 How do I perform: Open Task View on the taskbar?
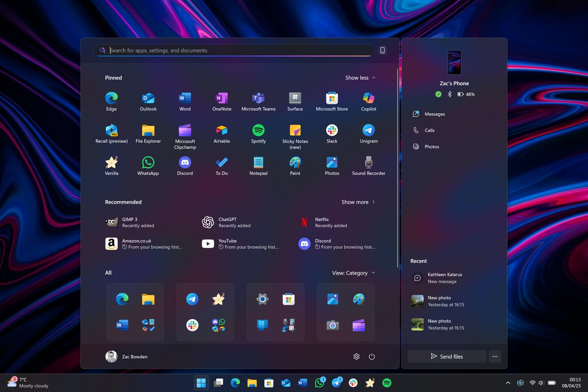pyautogui.click(x=219, y=383)
